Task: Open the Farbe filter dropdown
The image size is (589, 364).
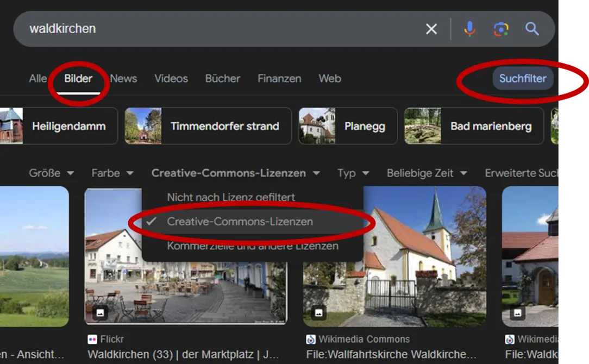Action: (x=112, y=173)
